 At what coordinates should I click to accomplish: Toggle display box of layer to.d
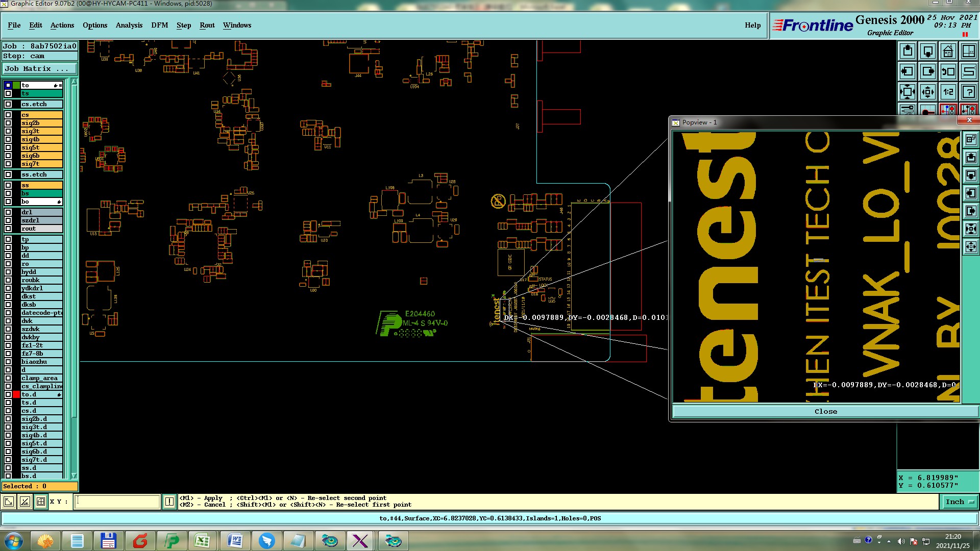tap(8, 394)
